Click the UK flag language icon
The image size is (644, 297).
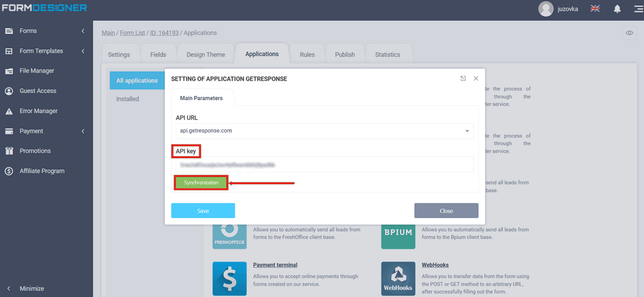tap(595, 9)
